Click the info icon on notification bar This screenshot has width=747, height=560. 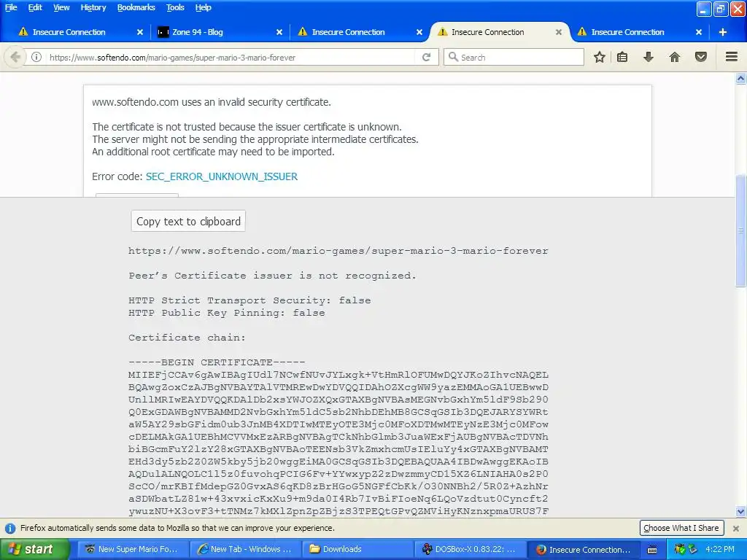click(x=10, y=529)
